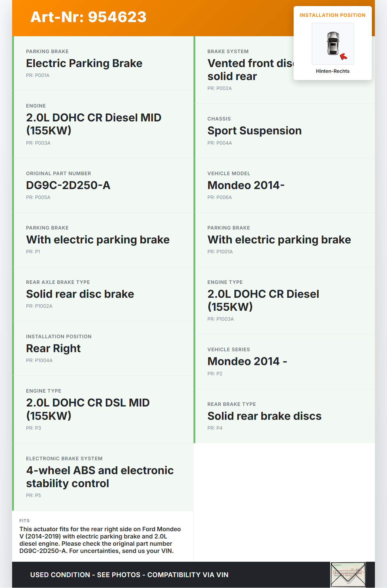
Task: Select the Rear Right installation position value
Action: pos(53,348)
